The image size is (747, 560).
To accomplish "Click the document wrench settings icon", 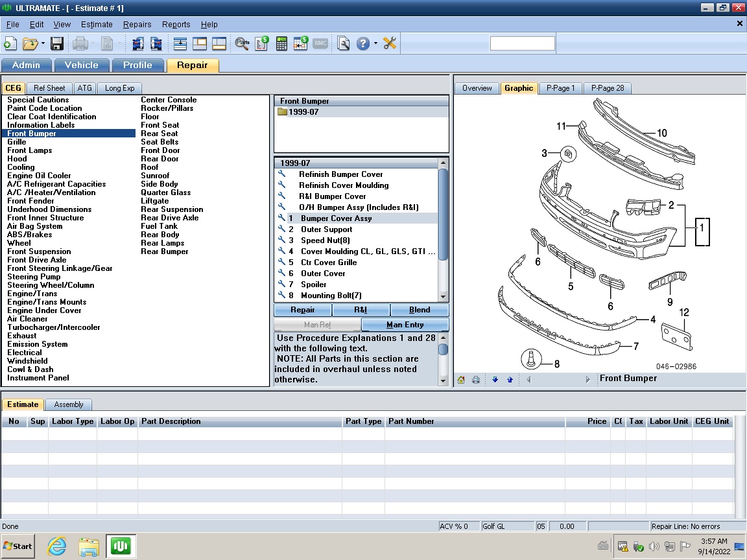I will [x=343, y=44].
